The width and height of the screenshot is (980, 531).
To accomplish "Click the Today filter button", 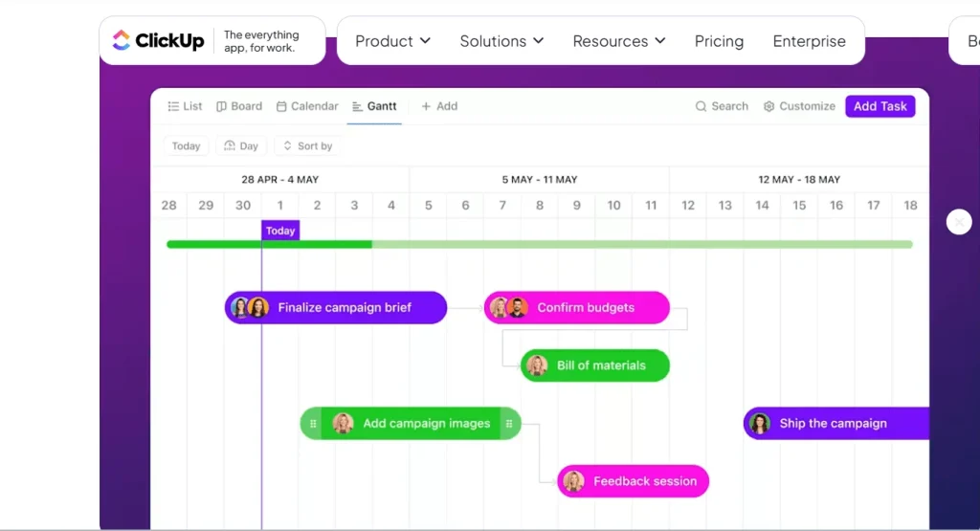I will [187, 145].
